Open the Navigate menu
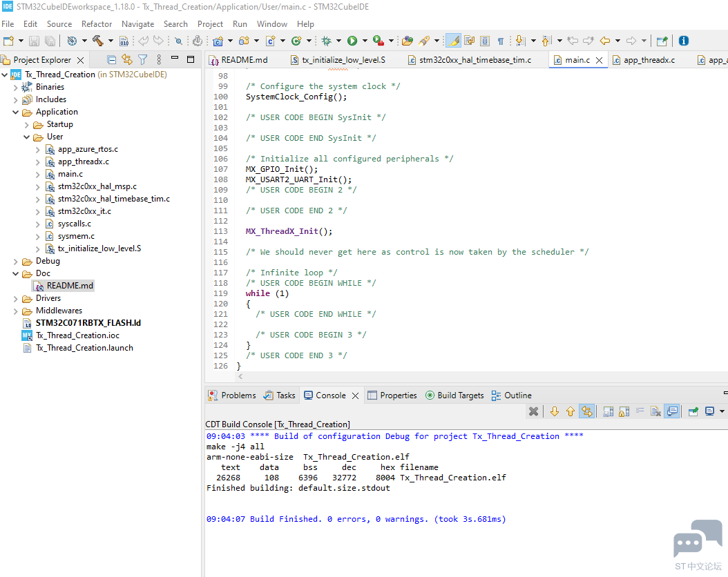The height and width of the screenshot is (577, 728). coord(138,24)
